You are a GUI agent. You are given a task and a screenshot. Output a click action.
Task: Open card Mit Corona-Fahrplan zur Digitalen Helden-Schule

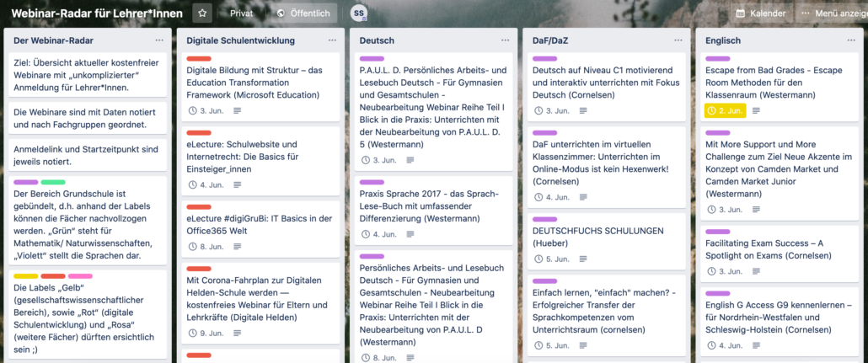[x=260, y=303]
